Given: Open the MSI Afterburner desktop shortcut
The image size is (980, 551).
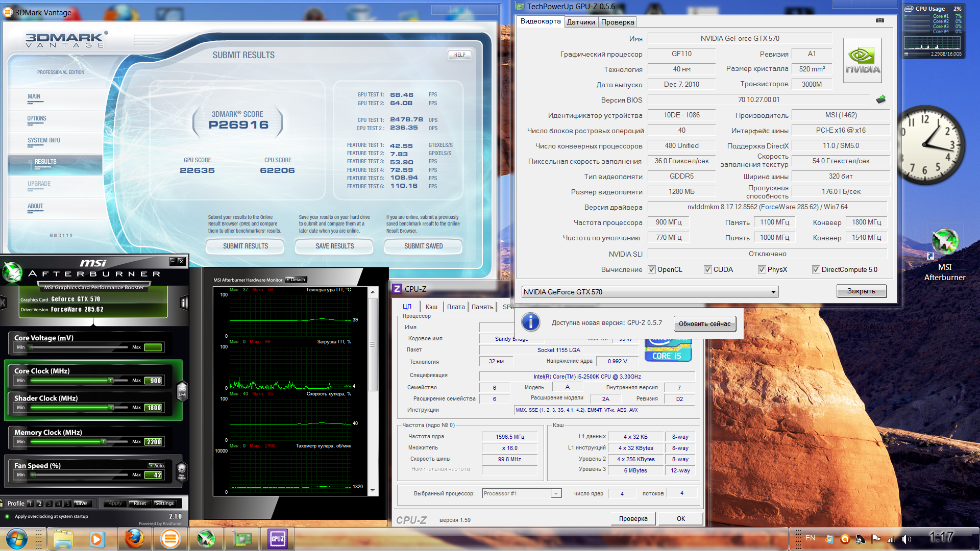Looking at the screenshot, I should [x=945, y=255].
